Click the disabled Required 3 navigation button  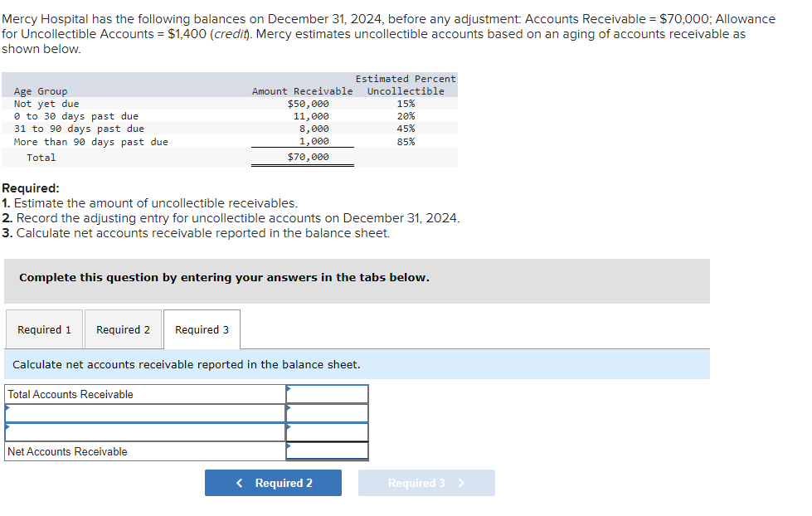[x=425, y=482]
